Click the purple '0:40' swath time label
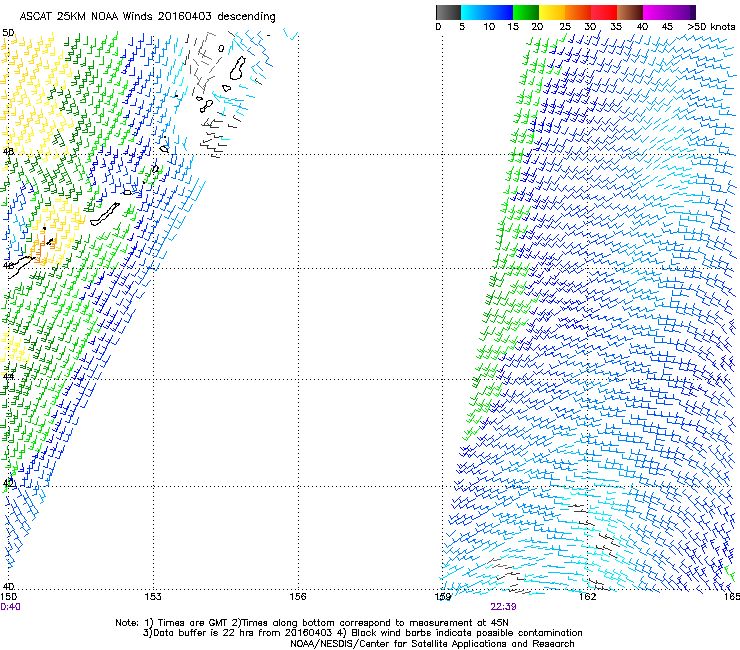Viewport: 740px width, 650px height. pos(10,607)
